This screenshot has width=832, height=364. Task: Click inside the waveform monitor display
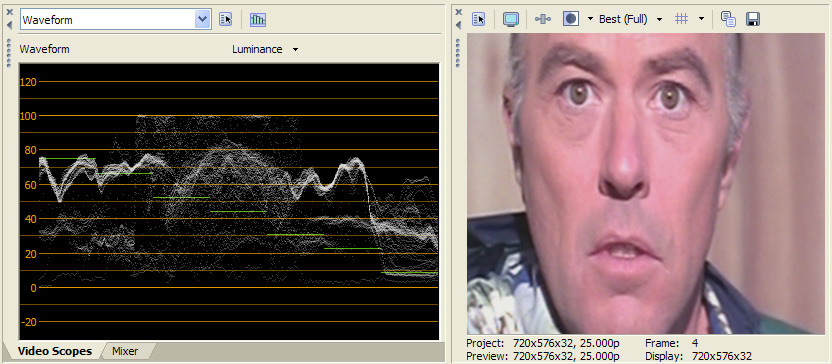coord(229,202)
